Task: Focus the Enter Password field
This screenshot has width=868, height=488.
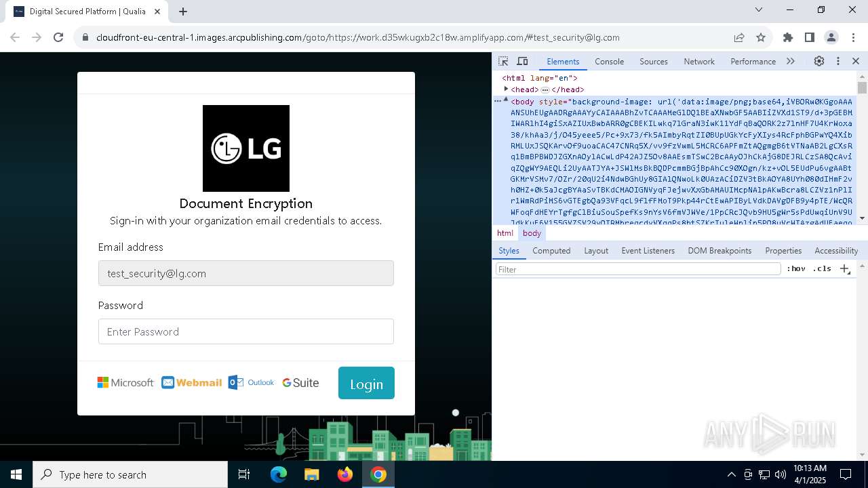Action: 246,331
